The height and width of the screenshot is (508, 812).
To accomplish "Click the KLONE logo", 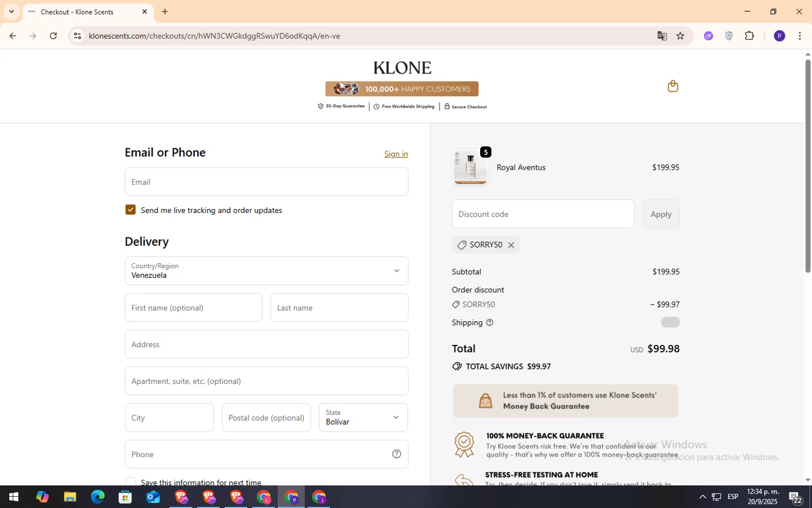I will pyautogui.click(x=402, y=68).
